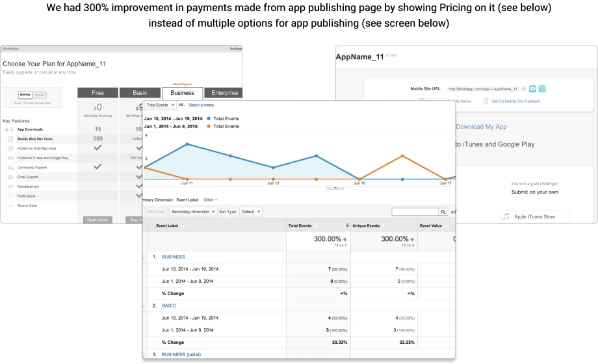Screen dimensions: 598x364
Task: Click the Email Support envelope icon
Action: [10, 177]
